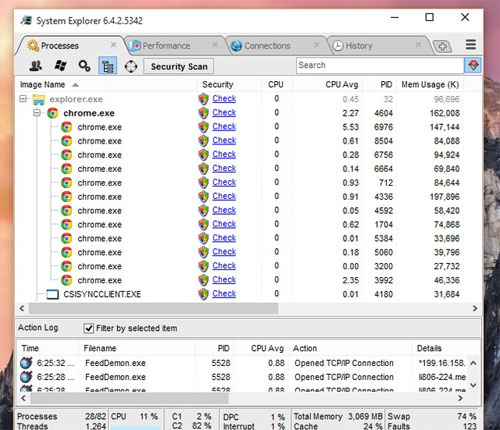Click Action Log scroll up arrow
The width and height of the screenshot is (500, 430).
(473, 363)
